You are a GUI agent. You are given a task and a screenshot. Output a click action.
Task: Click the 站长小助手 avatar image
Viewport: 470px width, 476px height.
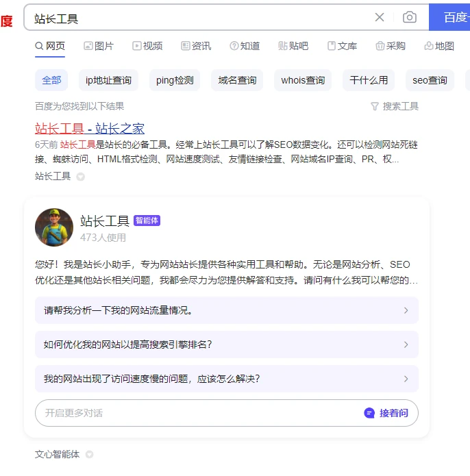[54, 227]
